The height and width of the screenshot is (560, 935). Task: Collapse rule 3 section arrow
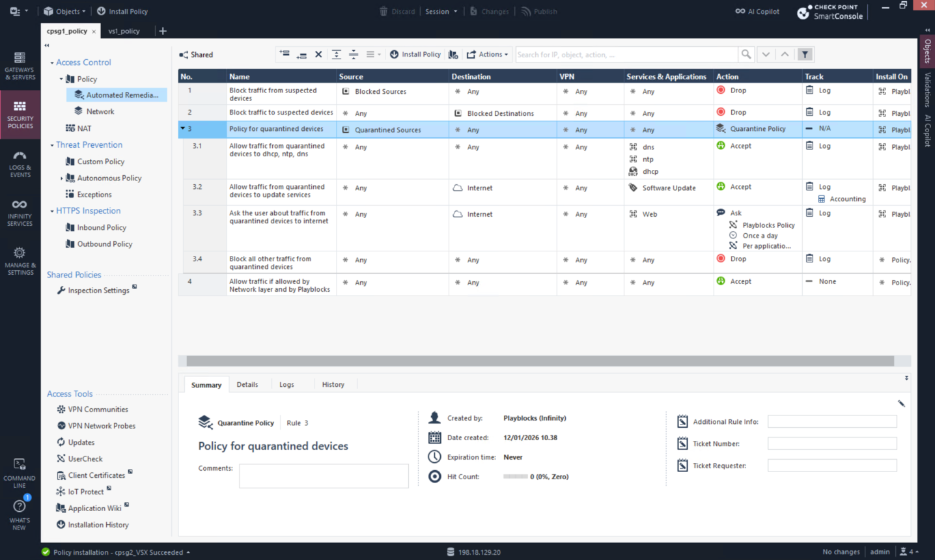(x=183, y=129)
